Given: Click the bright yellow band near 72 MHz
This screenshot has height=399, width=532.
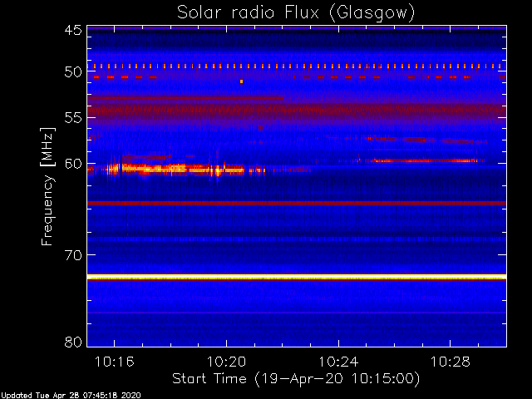Looking at the screenshot, I should point(297,277).
